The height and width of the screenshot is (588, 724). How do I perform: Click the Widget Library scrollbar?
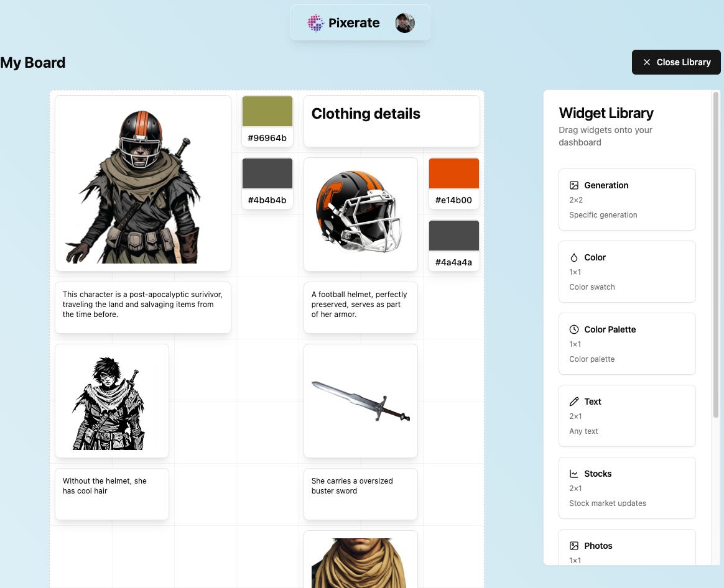(716, 255)
